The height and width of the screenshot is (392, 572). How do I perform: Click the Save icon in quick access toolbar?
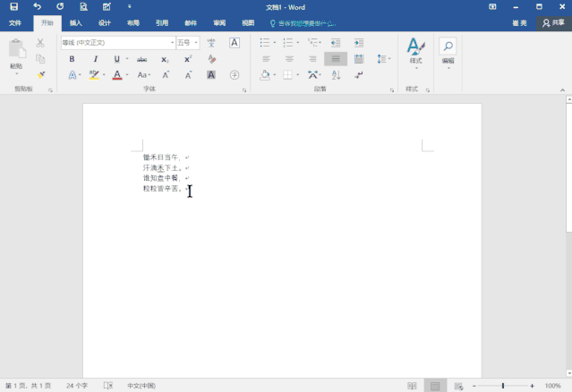[x=13, y=6]
